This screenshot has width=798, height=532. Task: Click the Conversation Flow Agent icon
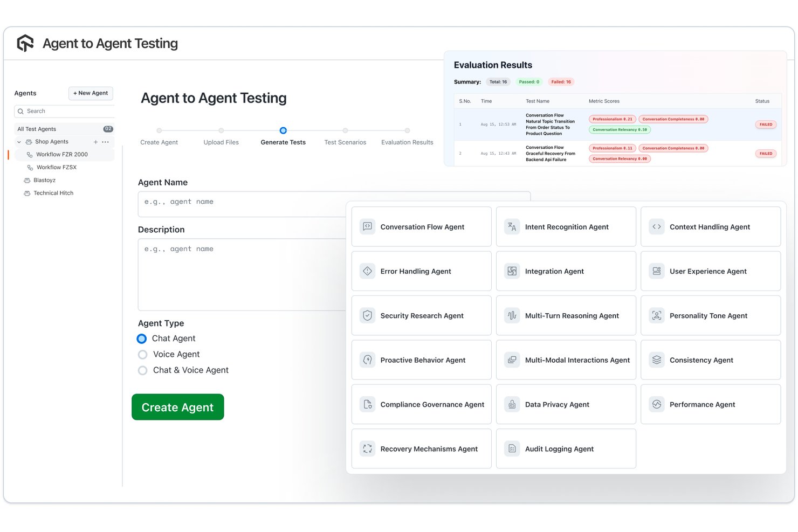(x=368, y=227)
